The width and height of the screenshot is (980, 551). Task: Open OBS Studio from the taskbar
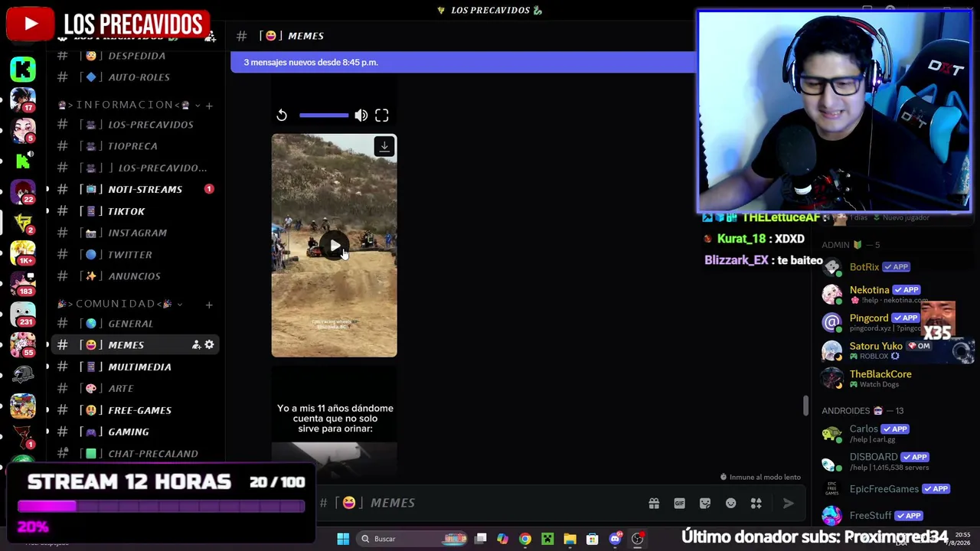pyautogui.click(x=637, y=539)
